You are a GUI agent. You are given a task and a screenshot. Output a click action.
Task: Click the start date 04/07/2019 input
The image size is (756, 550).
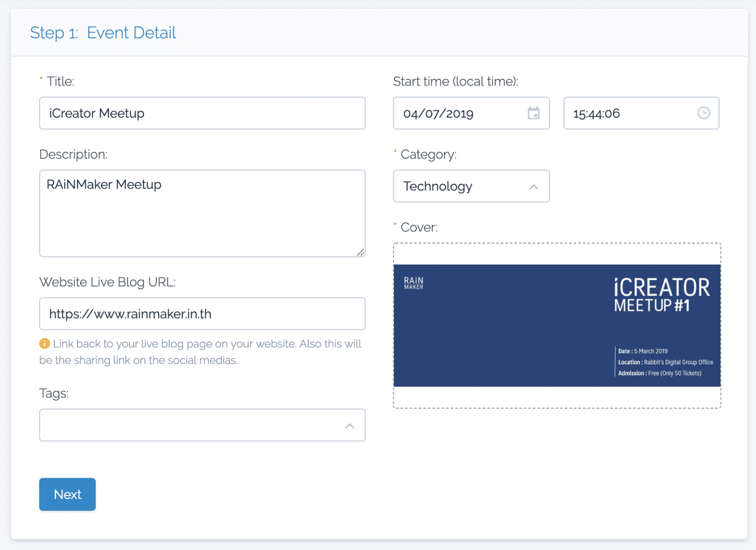pos(458,113)
